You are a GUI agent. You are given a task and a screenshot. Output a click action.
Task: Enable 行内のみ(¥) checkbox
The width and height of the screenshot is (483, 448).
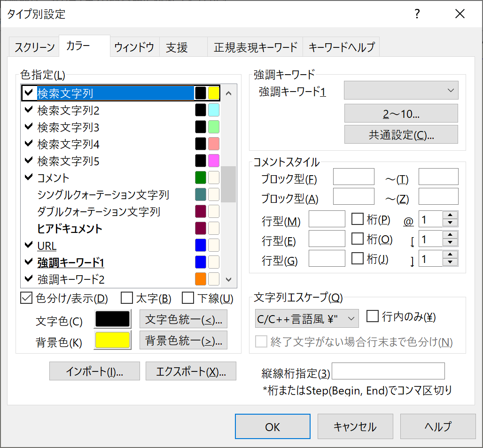click(x=373, y=316)
